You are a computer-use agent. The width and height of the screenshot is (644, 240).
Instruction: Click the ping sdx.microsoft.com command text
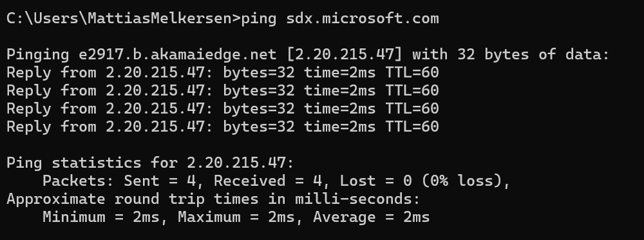tap(340, 19)
